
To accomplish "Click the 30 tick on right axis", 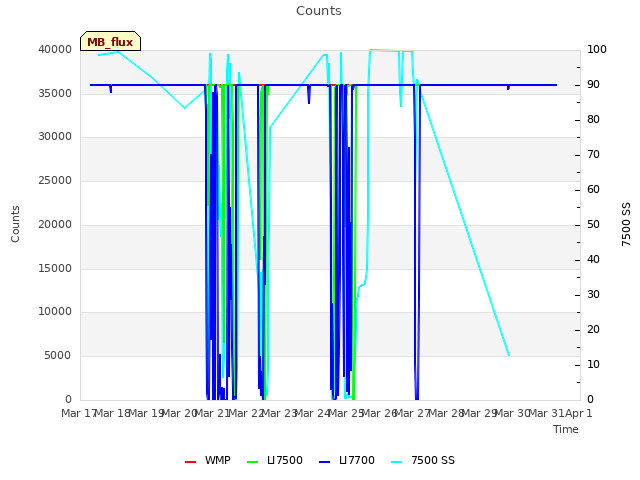I will 593,294.
